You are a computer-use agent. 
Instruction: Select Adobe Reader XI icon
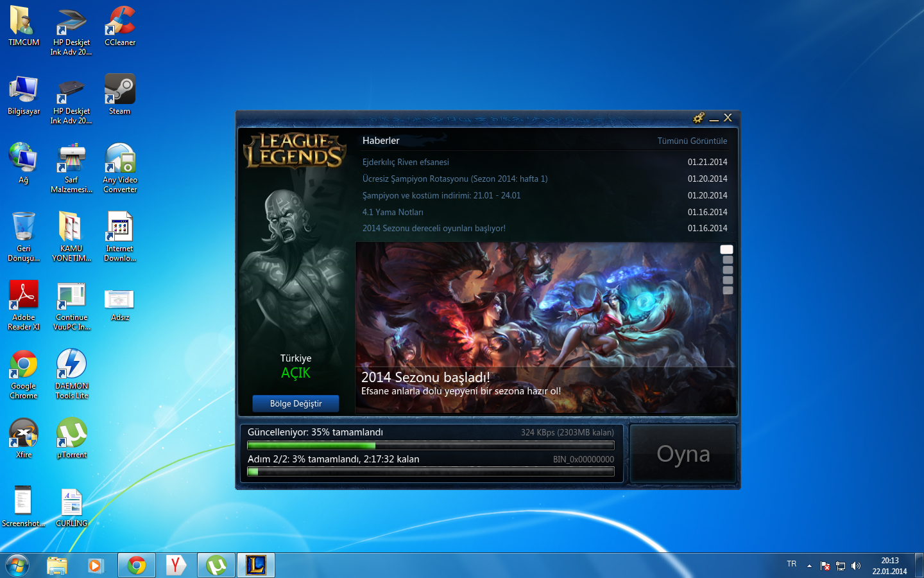pyautogui.click(x=24, y=305)
